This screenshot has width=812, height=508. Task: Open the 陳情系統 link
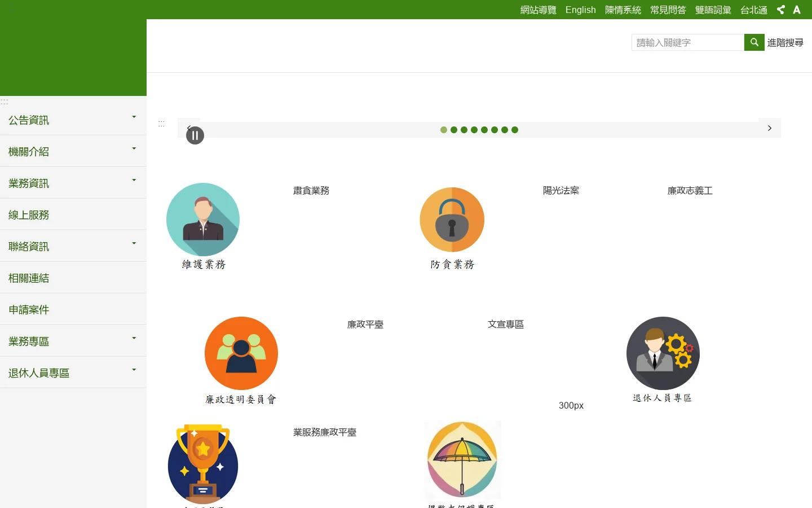[x=623, y=10]
